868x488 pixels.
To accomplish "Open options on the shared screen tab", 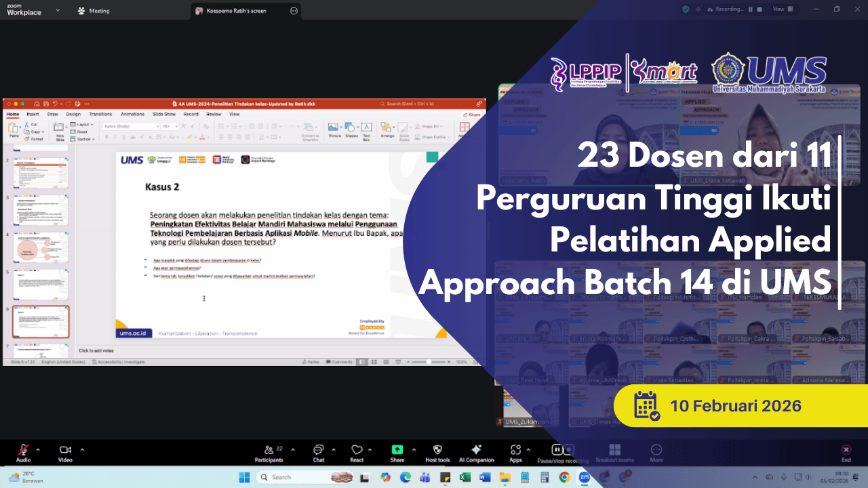I will [293, 11].
